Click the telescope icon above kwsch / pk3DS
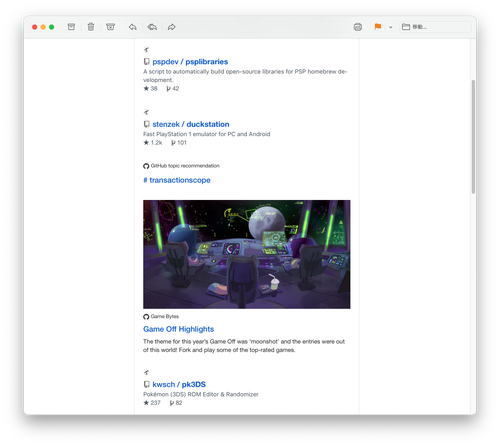 click(x=146, y=372)
